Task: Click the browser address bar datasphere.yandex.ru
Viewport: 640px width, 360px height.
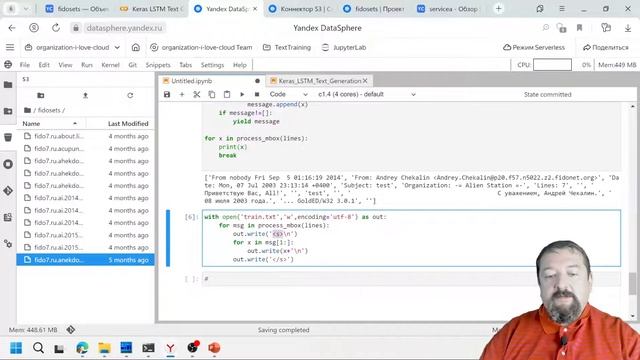Action: pyautogui.click(x=124, y=28)
